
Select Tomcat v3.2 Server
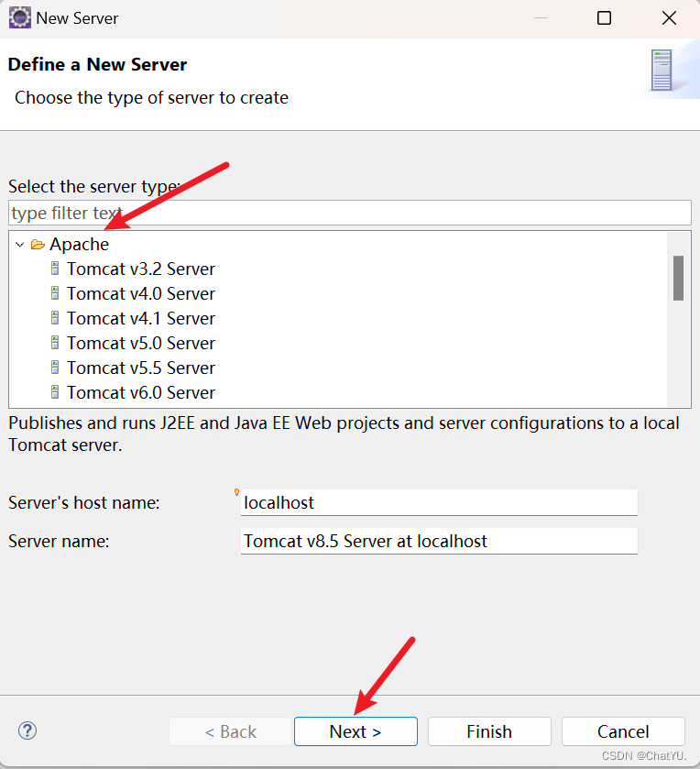(x=141, y=269)
